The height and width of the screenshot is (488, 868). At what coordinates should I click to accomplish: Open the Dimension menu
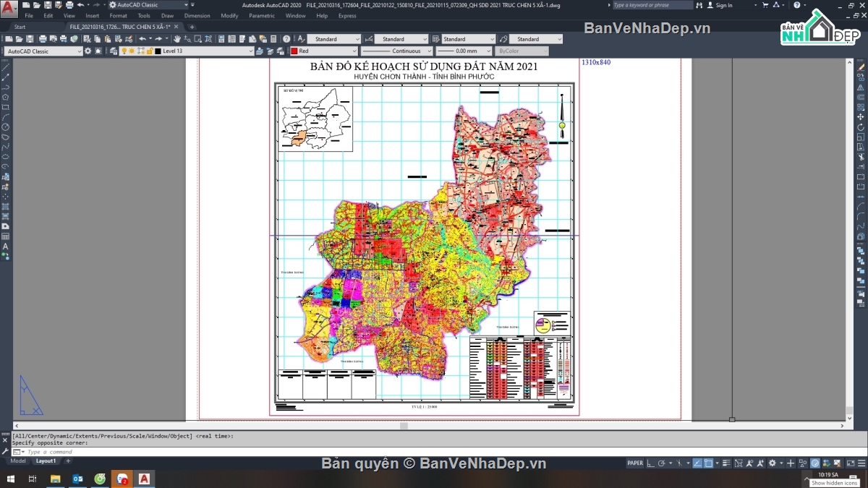pos(197,15)
